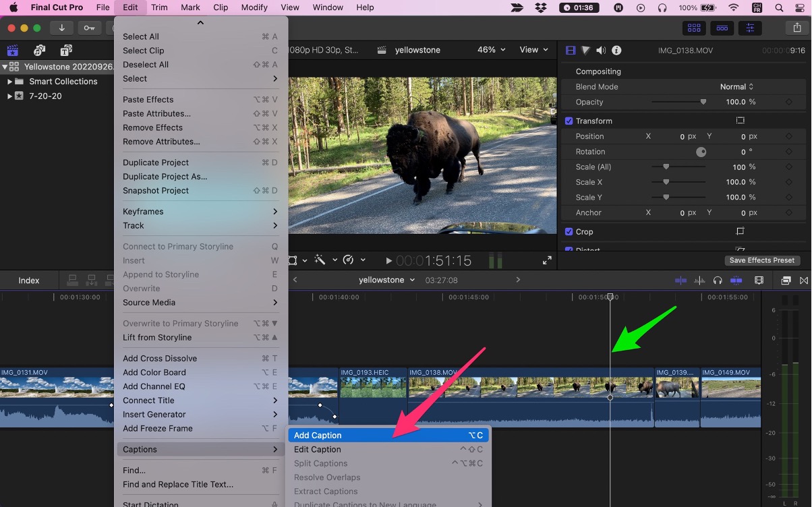Click the Opacity slider
The image size is (812, 507).
click(x=678, y=102)
